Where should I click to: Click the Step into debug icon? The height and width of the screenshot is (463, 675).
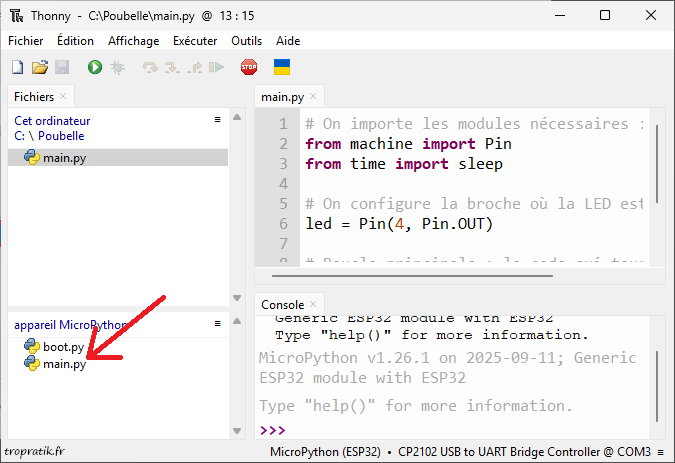[x=172, y=68]
